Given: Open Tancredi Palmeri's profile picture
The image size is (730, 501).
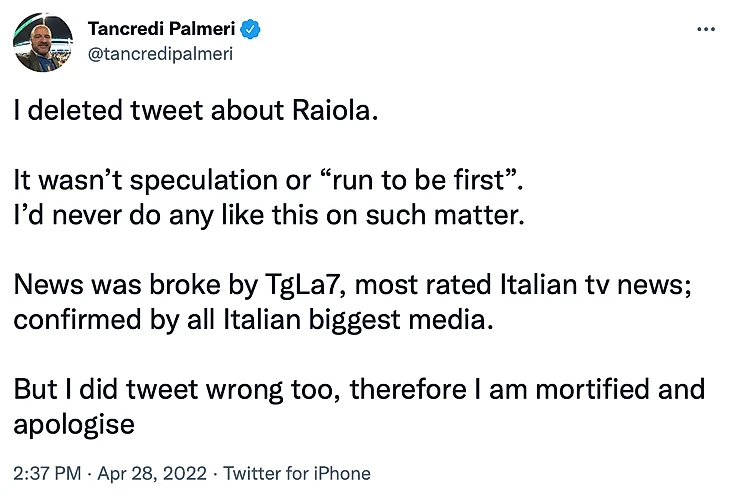Looking at the screenshot, I should [x=43, y=42].
